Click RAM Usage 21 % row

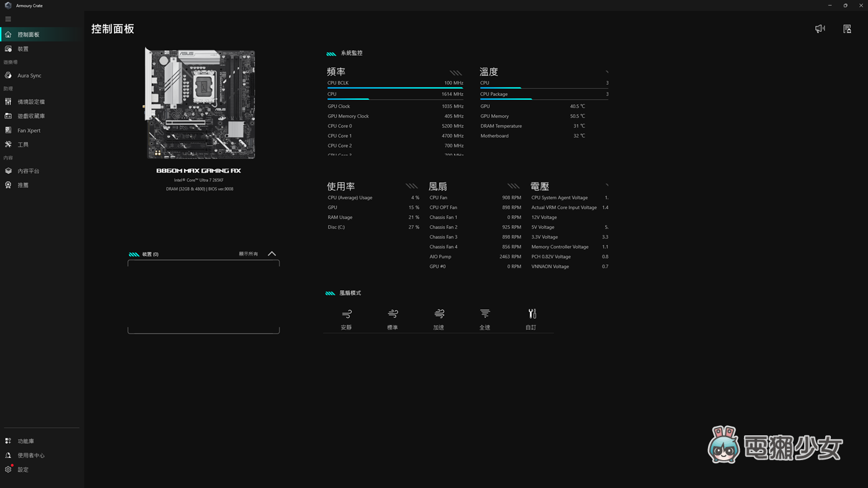pos(373,218)
